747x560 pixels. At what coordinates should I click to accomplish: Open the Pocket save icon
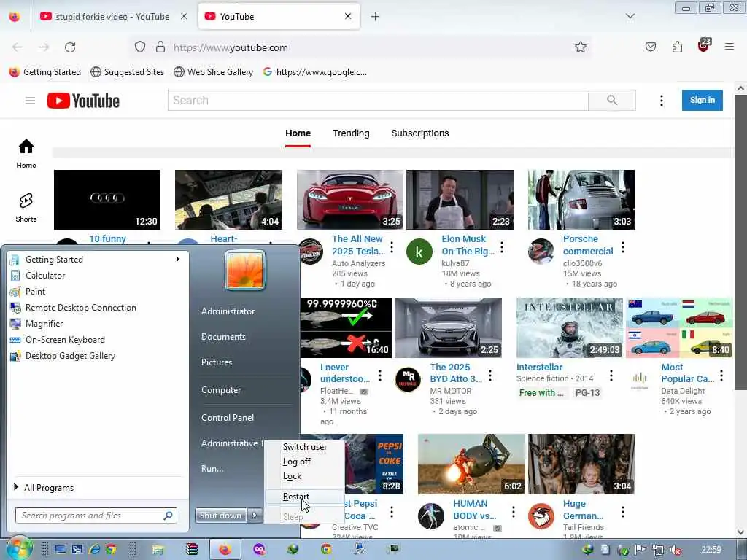pyautogui.click(x=650, y=47)
